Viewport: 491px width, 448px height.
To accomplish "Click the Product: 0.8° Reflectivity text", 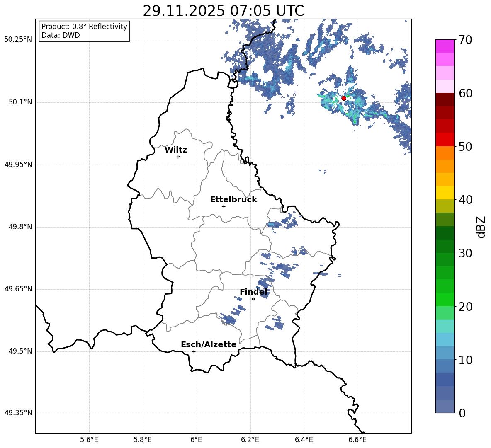I will [84, 27].
